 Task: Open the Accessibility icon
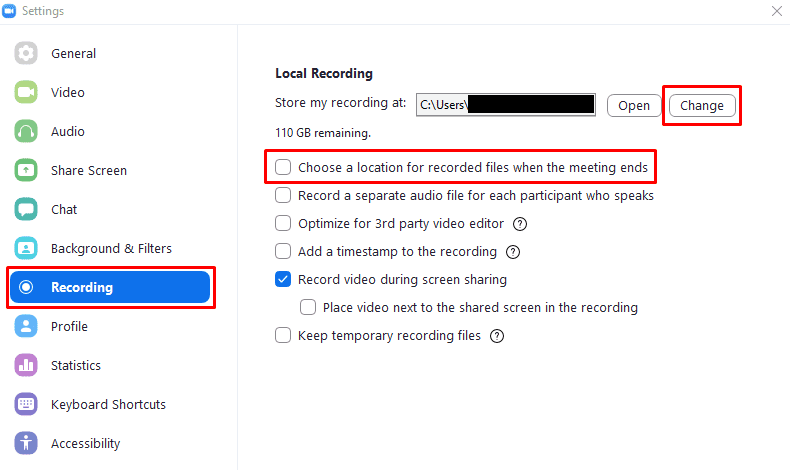pos(26,443)
